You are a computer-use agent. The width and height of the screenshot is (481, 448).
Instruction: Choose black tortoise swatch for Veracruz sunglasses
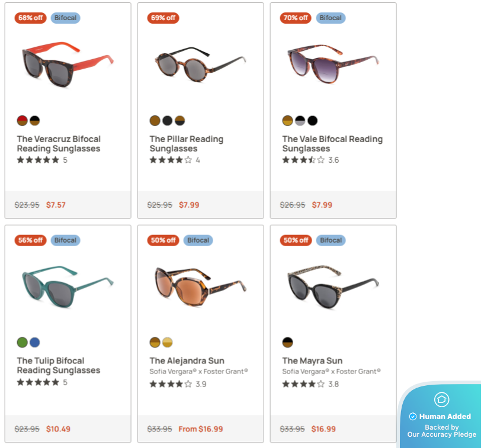35,120
